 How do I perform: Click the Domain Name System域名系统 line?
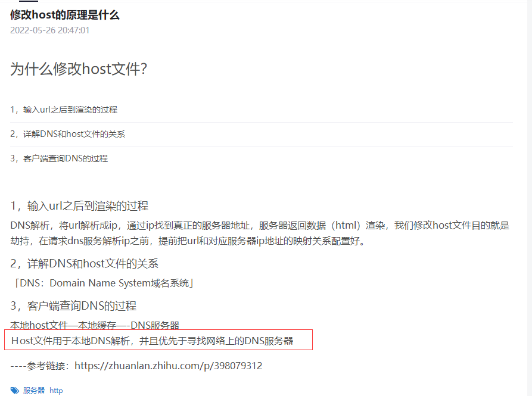(102, 283)
